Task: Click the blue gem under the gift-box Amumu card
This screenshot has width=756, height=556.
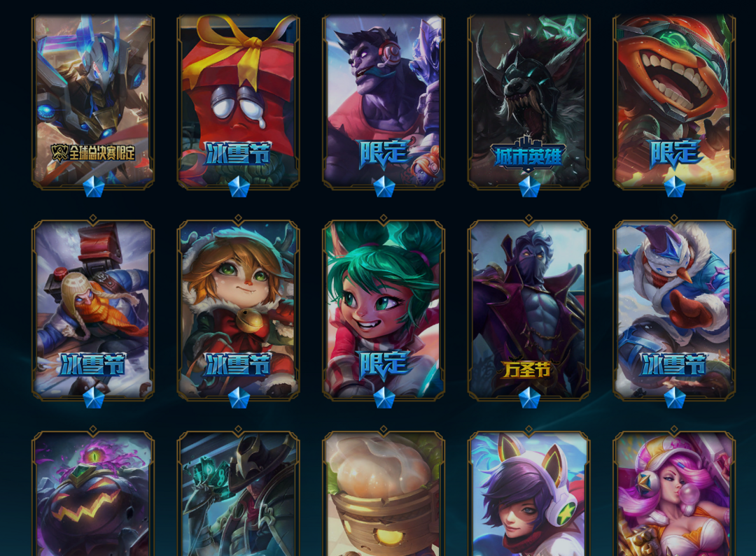Action: [239, 187]
